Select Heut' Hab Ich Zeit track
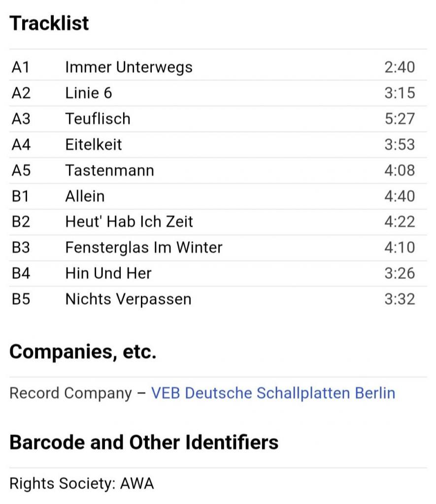 pyautogui.click(x=129, y=222)
